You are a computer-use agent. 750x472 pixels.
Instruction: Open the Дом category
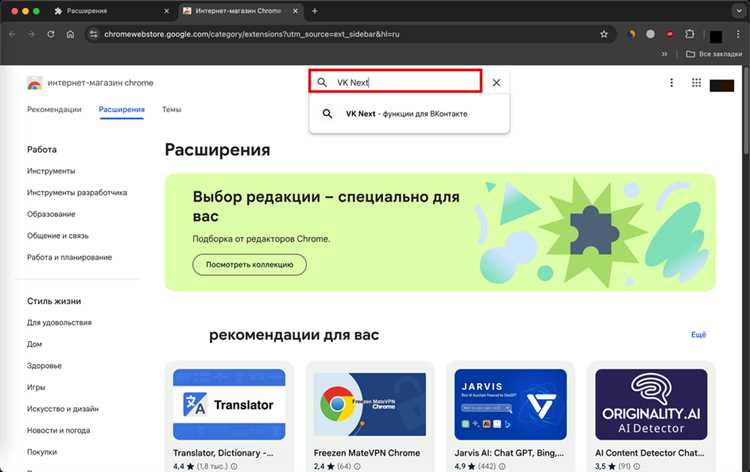34,344
